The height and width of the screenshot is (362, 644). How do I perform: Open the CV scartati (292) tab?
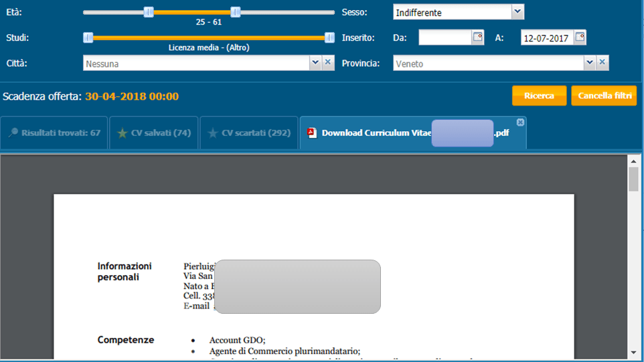[x=248, y=132]
